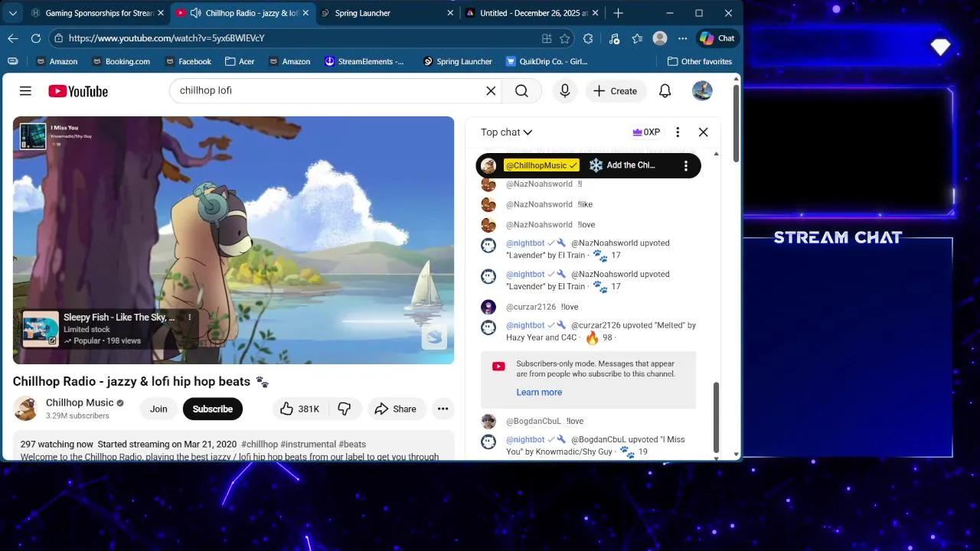Open pinned ChillhopMusic message options

[686, 165]
